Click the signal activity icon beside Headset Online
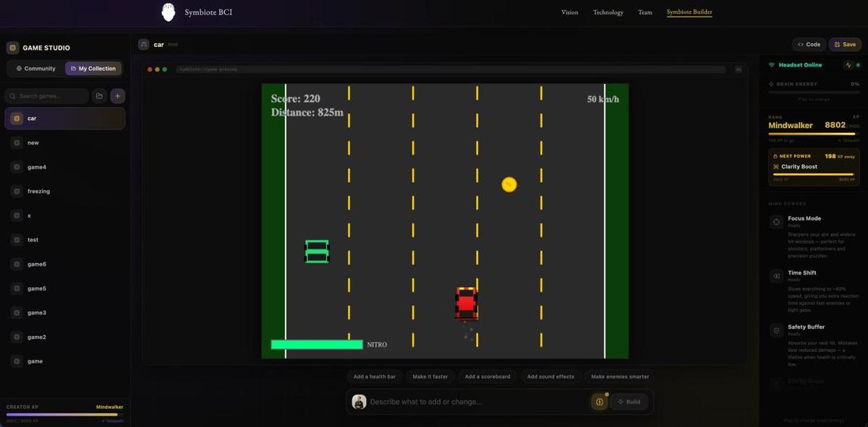The height and width of the screenshot is (427, 868). tap(848, 65)
